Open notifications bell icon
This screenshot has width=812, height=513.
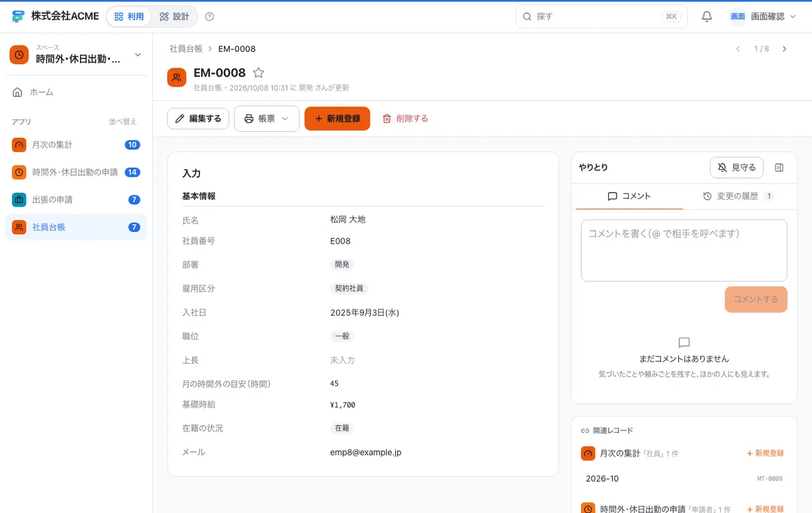coord(707,16)
